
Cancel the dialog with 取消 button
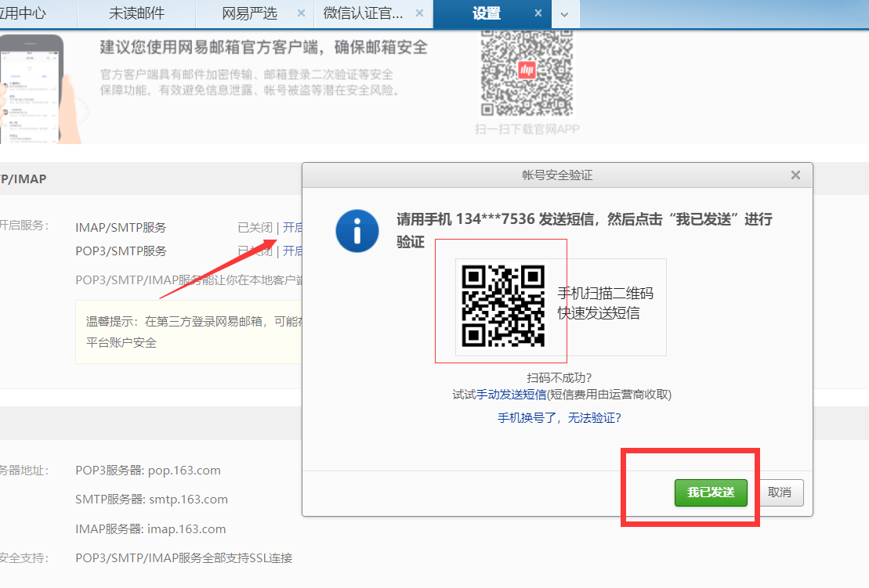779,492
